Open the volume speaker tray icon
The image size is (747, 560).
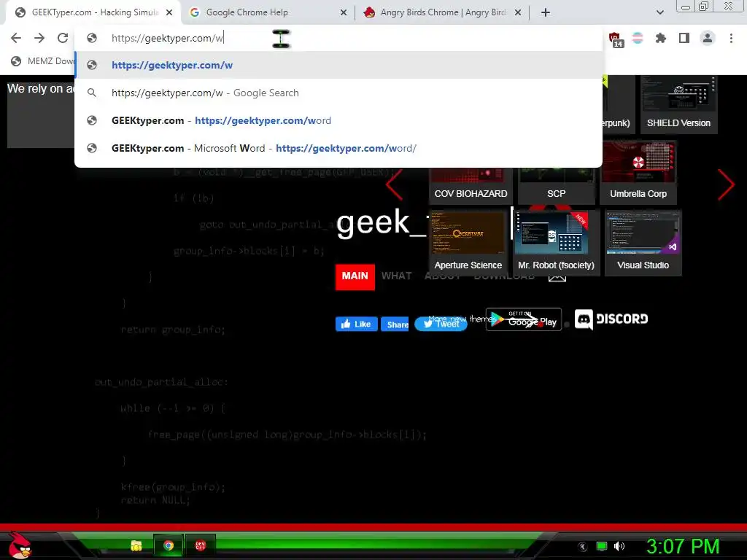click(619, 546)
